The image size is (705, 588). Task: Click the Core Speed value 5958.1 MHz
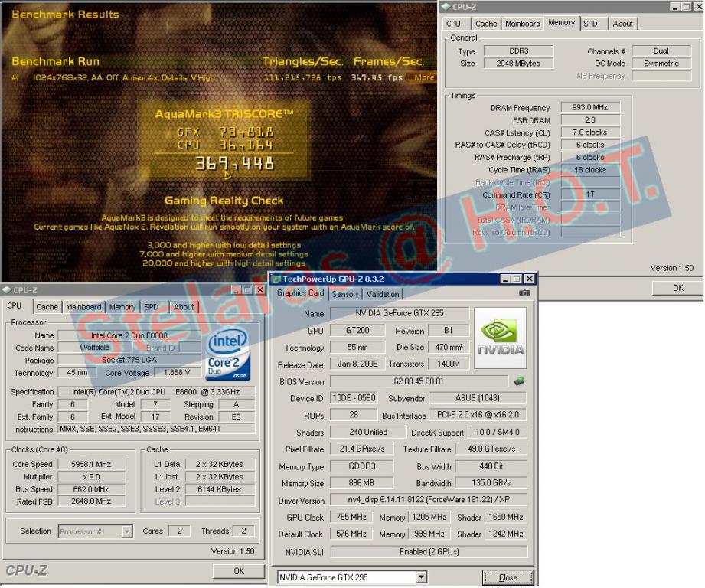coord(91,464)
